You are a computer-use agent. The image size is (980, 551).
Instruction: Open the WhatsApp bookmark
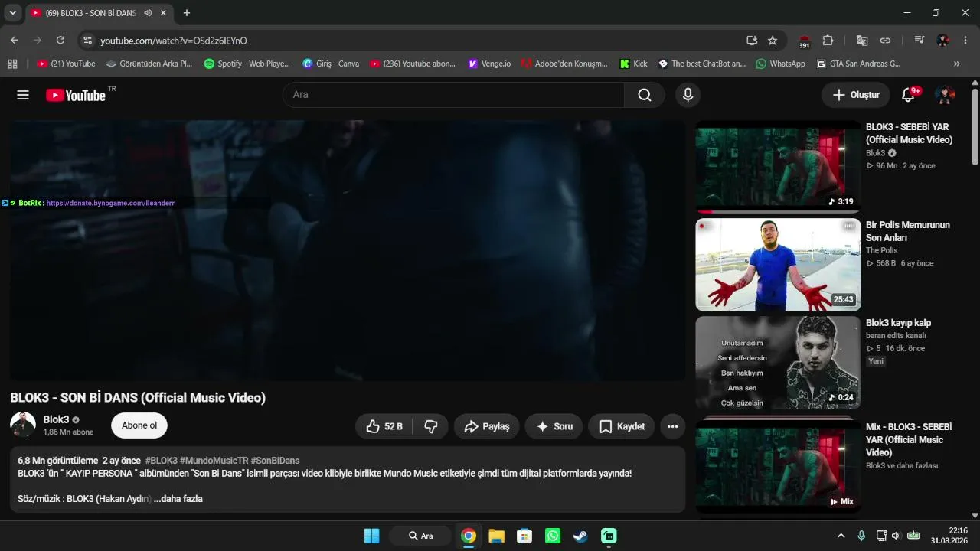[780, 64]
